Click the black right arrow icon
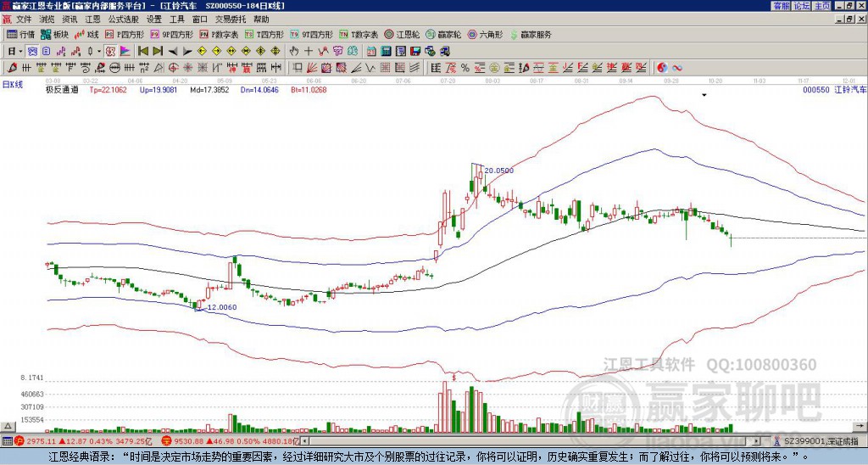 tap(187, 52)
